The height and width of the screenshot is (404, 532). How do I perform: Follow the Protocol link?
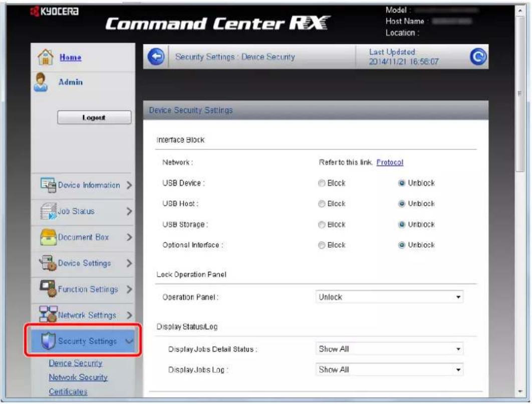coord(390,162)
